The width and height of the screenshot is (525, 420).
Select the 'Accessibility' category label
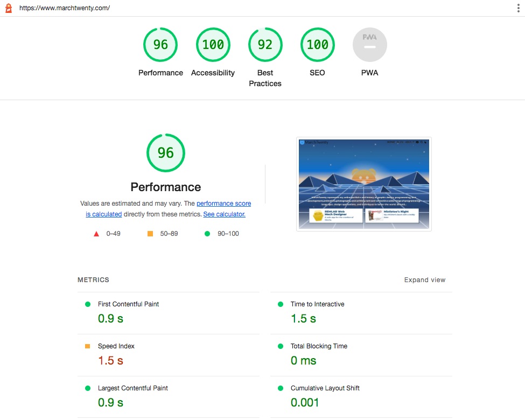(x=213, y=73)
